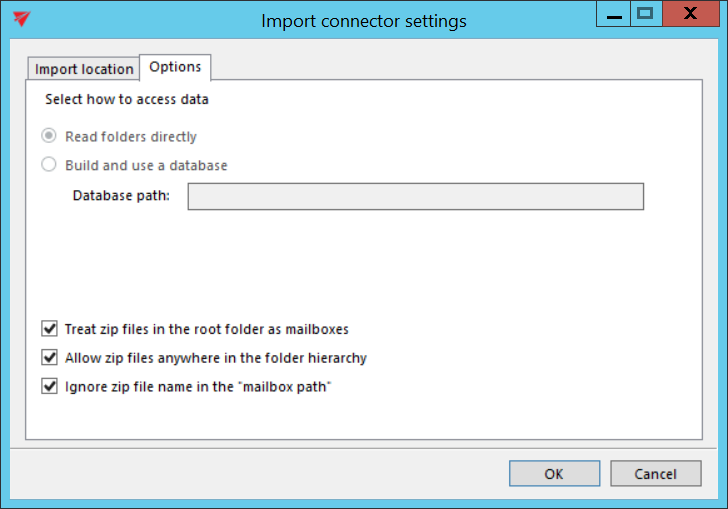This screenshot has width=728, height=509.
Task: Click the red app logo icon
Action: pos(21,19)
